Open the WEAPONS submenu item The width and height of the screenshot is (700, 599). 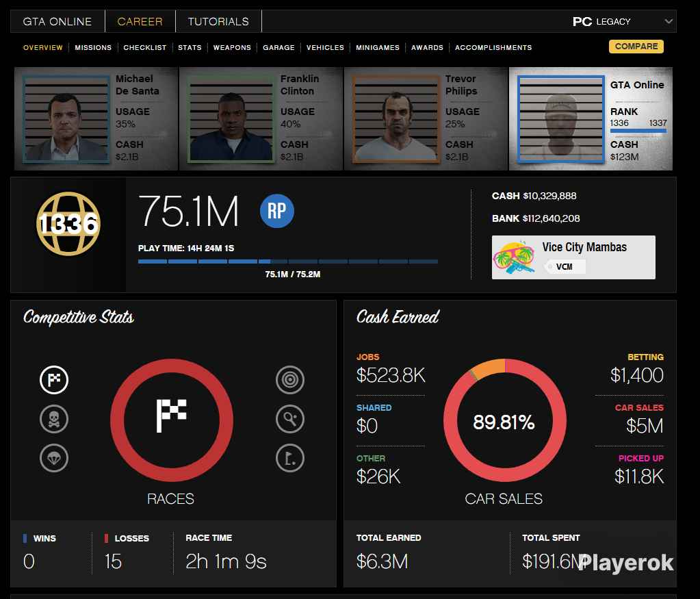click(x=232, y=47)
